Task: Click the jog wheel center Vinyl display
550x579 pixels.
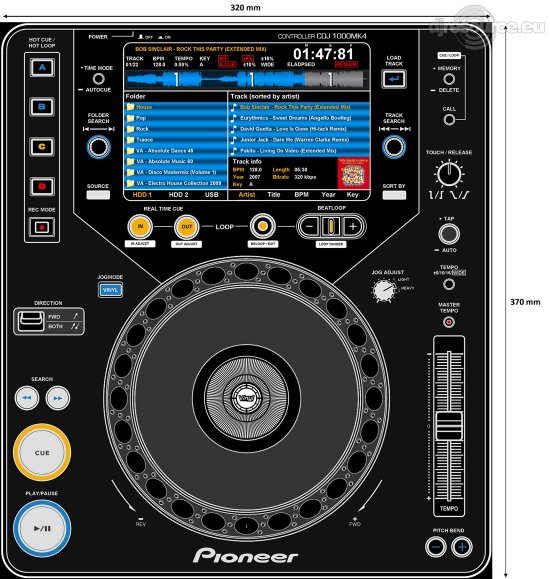Action: [x=246, y=398]
